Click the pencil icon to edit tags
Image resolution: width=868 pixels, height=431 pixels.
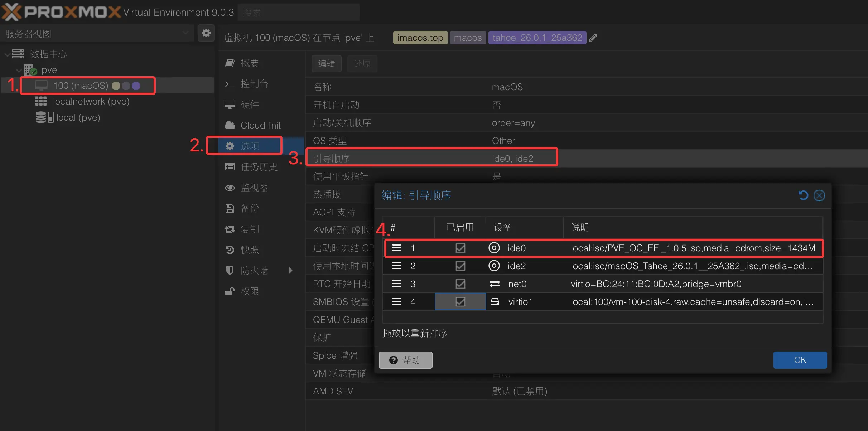(593, 38)
